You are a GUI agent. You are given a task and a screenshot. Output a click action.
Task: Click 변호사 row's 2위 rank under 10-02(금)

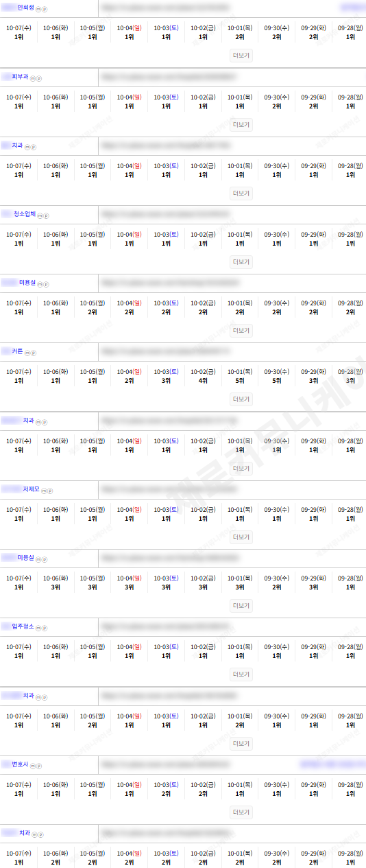tap(203, 793)
